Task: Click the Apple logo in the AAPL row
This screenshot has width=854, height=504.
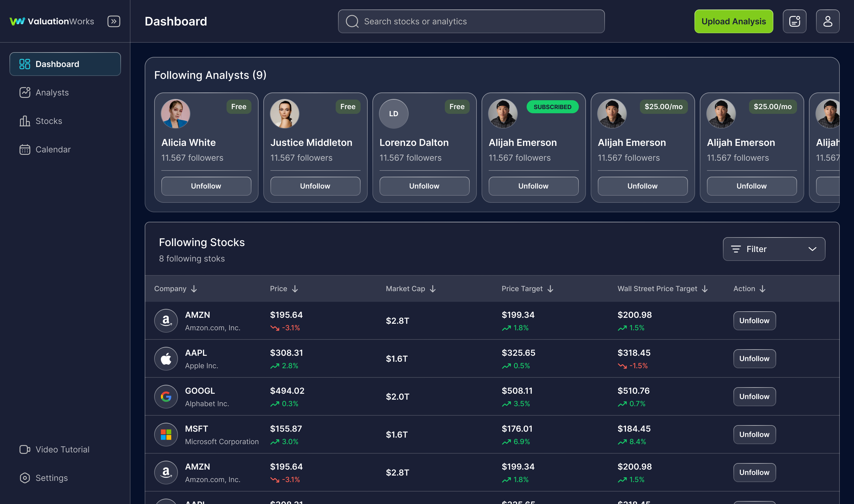Action: click(166, 359)
